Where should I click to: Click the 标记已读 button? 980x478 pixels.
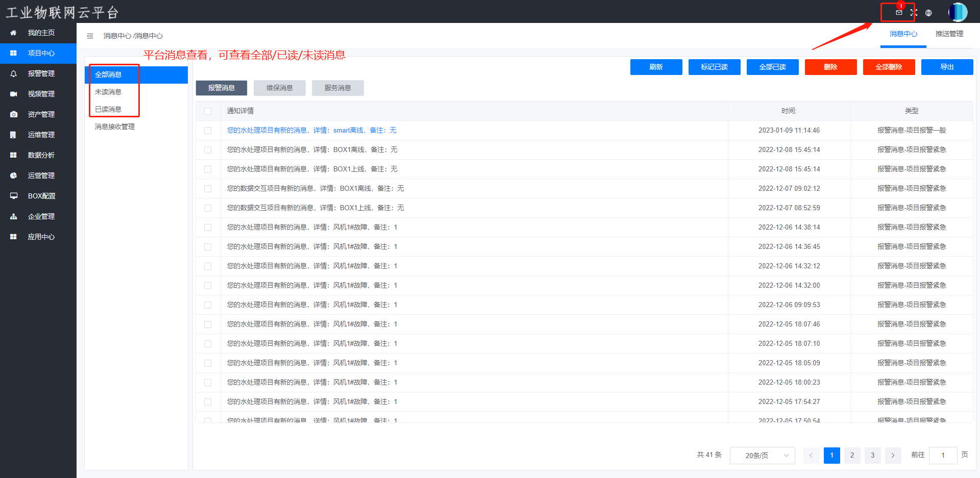[715, 67]
